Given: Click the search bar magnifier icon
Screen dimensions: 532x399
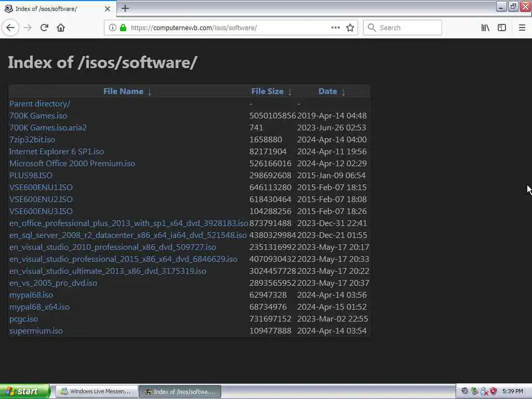Looking at the screenshot, I should coord(372,28).
